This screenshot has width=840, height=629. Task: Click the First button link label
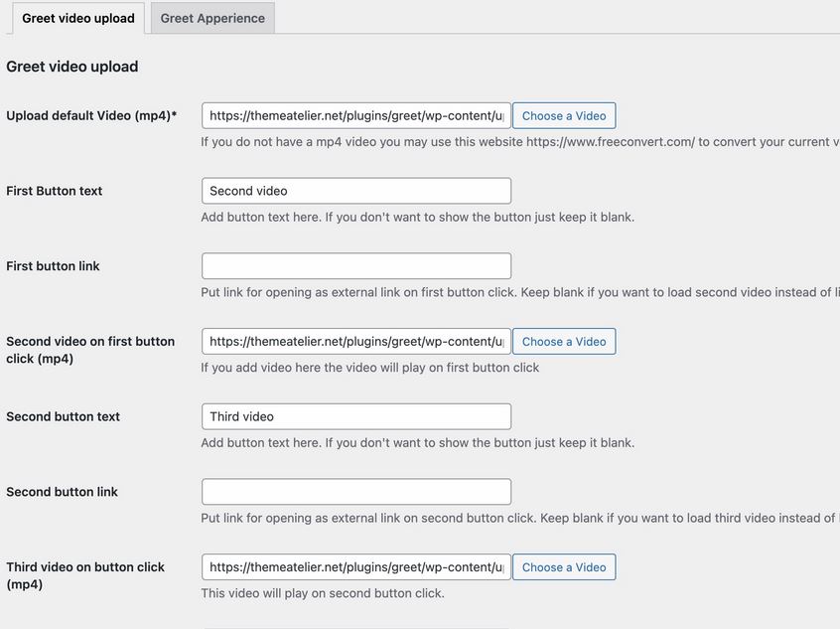click(53, 266)
